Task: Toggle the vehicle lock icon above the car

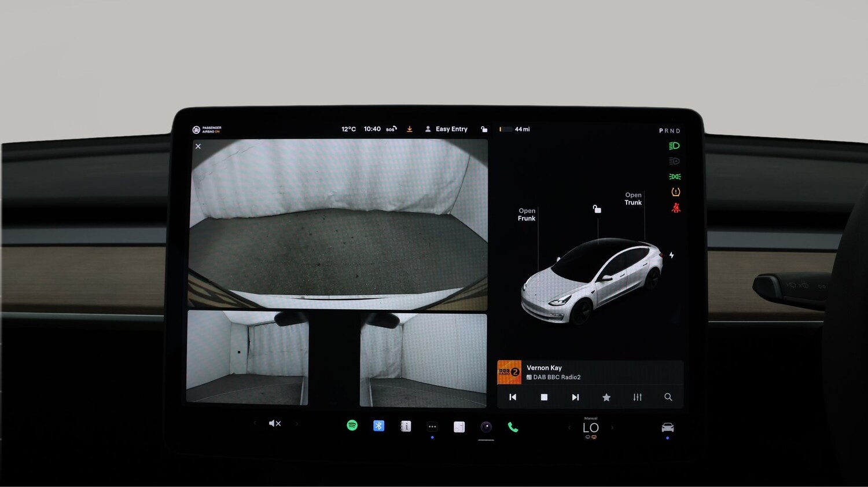Action: 597,208
